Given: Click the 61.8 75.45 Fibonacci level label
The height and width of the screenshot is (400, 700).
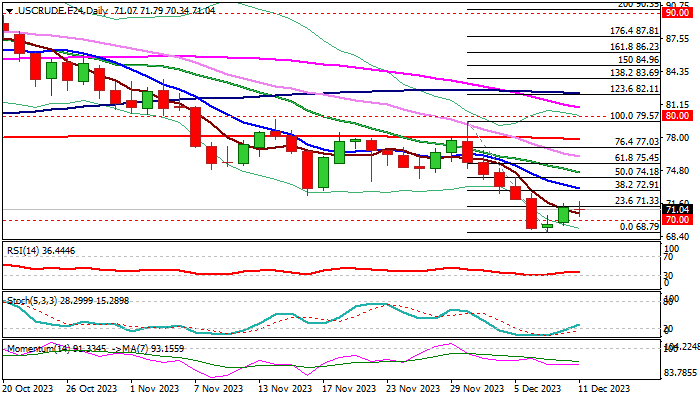Looking at the screenshot, I should pyautogui.click(x=634, y=158).
